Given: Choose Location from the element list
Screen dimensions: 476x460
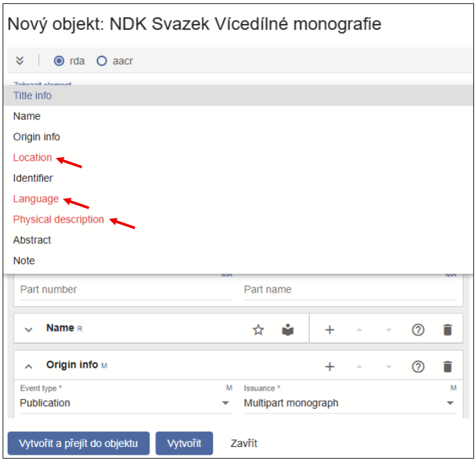Looking at the screenshot, I should [32, 157].
